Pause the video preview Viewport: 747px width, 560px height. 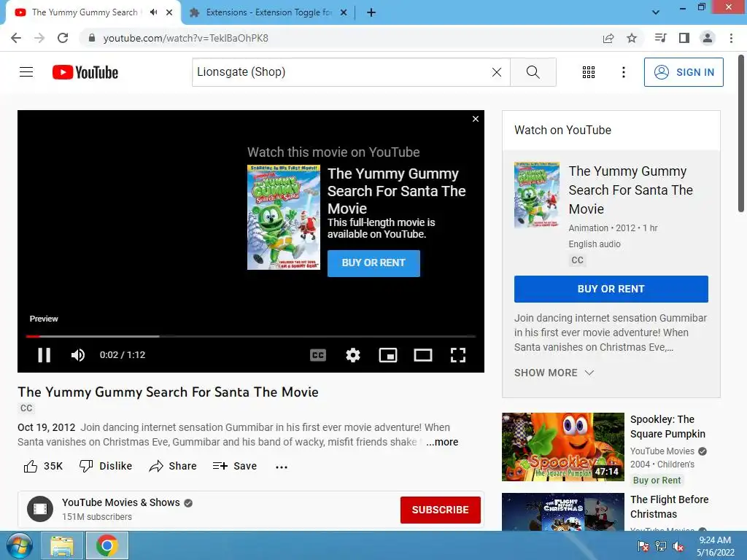(x=44, y=355)
